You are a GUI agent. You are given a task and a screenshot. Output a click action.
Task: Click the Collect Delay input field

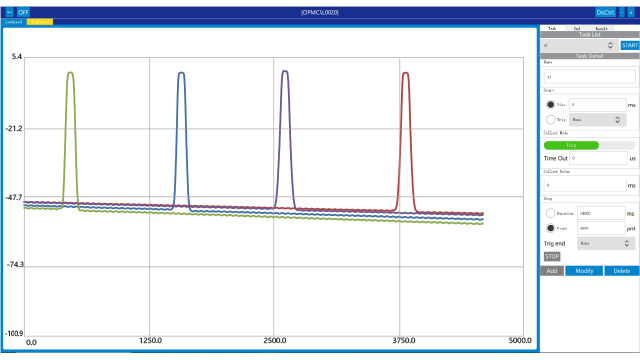pos(585,185)
